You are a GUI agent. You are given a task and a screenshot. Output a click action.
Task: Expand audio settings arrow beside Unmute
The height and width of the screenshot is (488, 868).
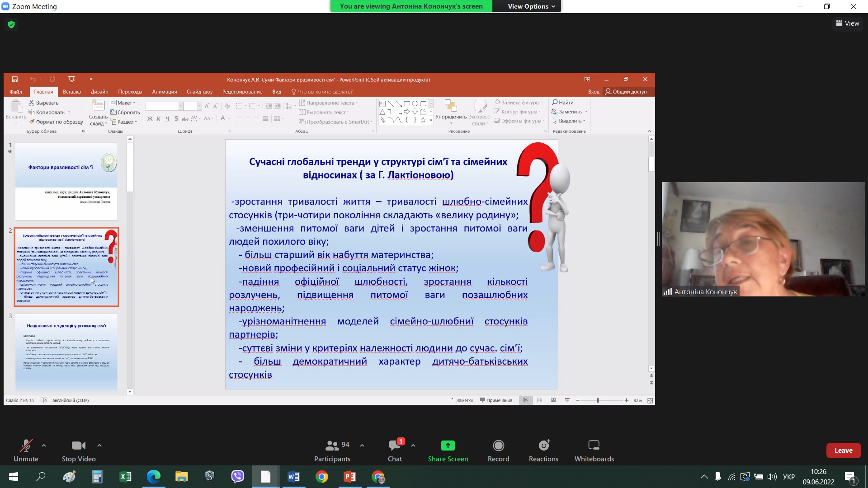44,445
